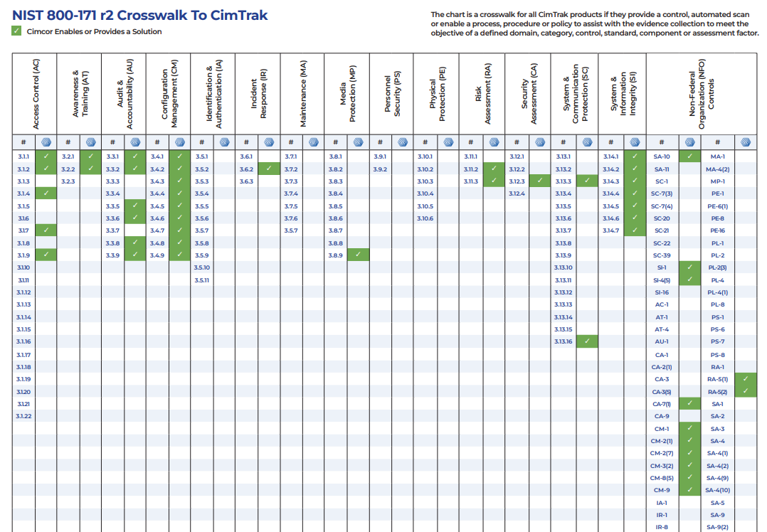
Task: Click the cell labeled 3.6.3
Action: pos(246,181)
